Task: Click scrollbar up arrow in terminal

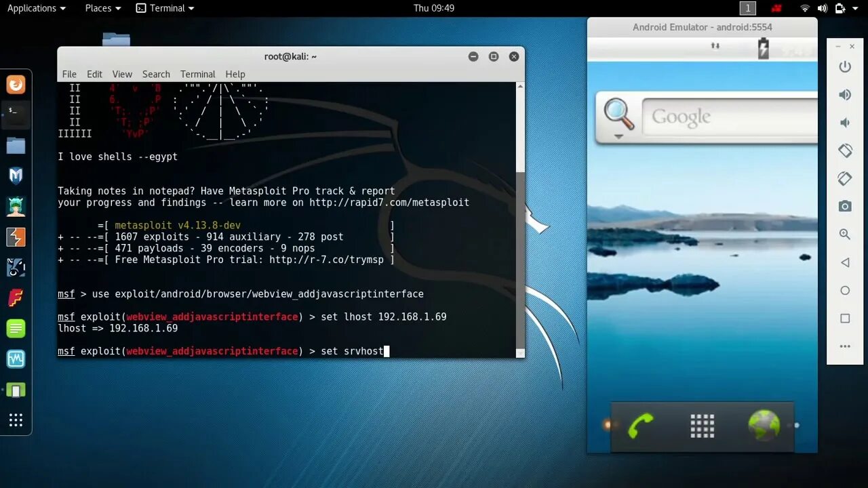Action: [520, 86]
